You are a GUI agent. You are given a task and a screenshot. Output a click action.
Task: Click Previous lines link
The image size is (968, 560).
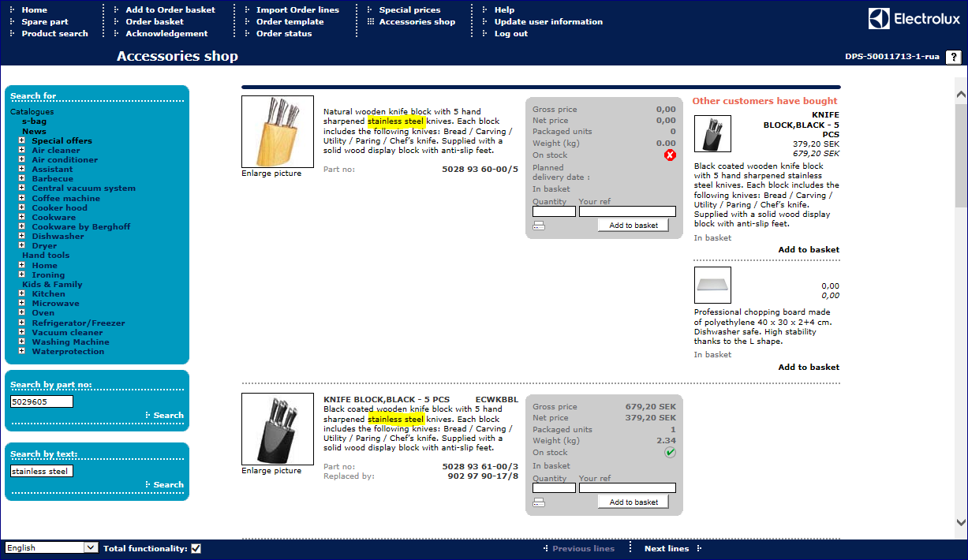583,548
